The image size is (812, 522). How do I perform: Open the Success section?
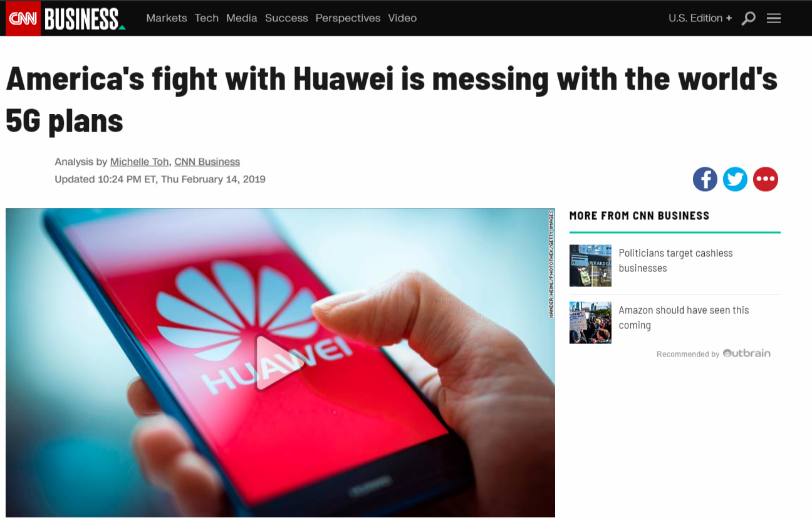(286, 18)
